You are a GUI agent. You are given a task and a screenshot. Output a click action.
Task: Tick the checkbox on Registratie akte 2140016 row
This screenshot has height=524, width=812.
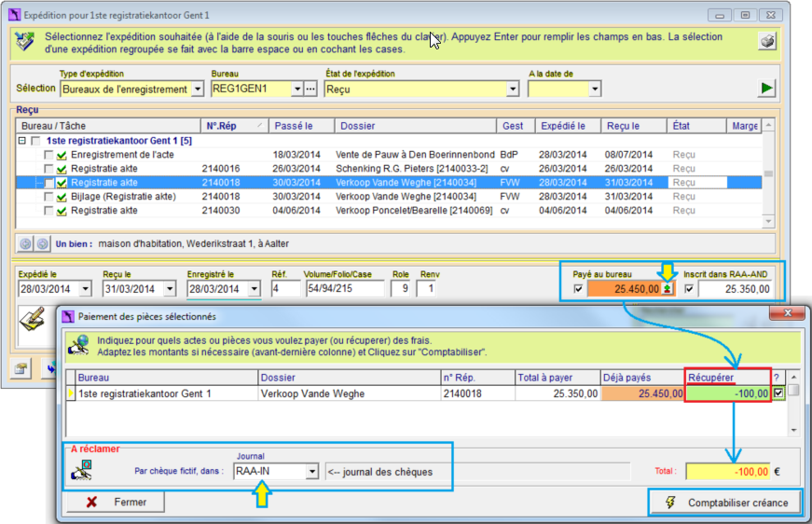[x=48, y=169]
